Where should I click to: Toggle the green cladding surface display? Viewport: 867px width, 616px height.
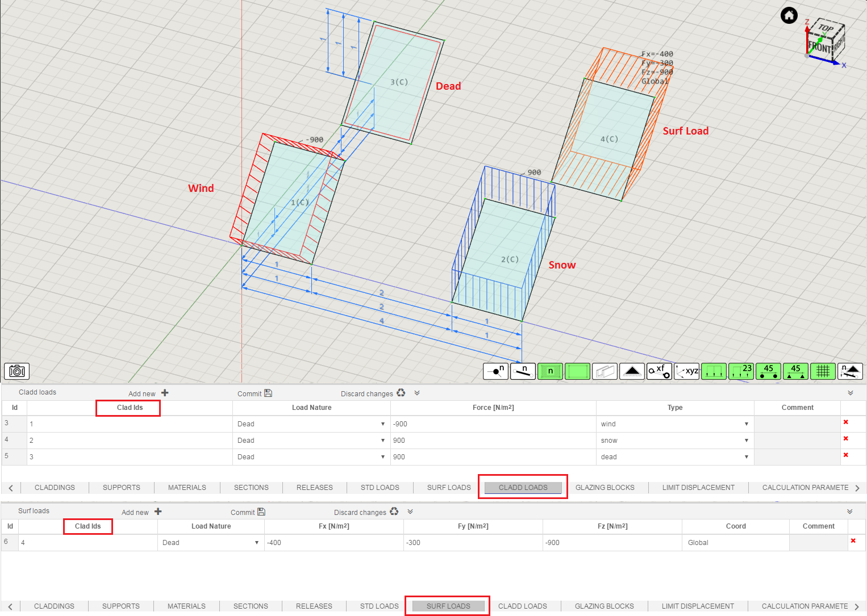tap(578, 371)
